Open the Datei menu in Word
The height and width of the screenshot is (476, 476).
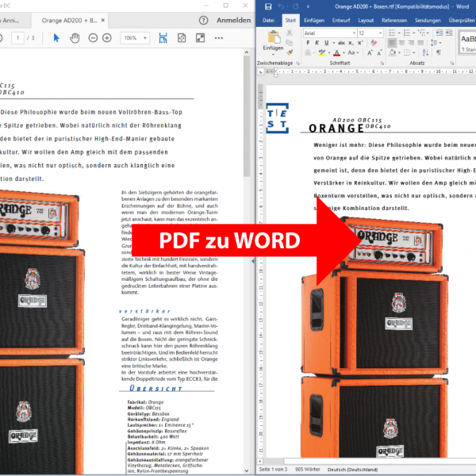click(x=268, y=21)
